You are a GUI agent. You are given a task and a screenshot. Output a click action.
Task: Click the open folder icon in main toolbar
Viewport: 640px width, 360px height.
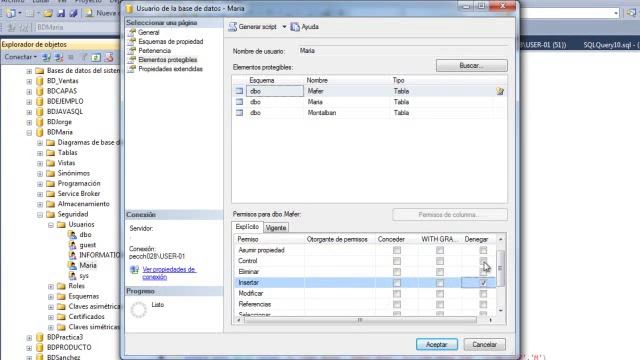[x=48, y=13]
